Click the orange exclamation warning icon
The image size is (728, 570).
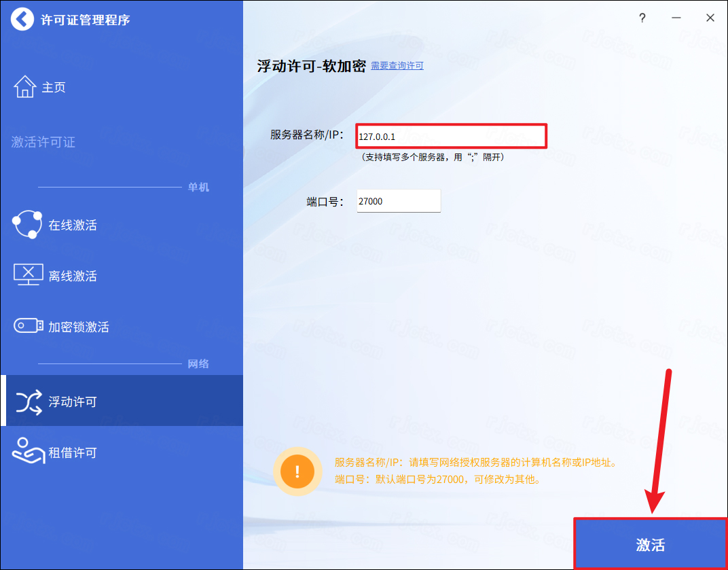point(297,471)
